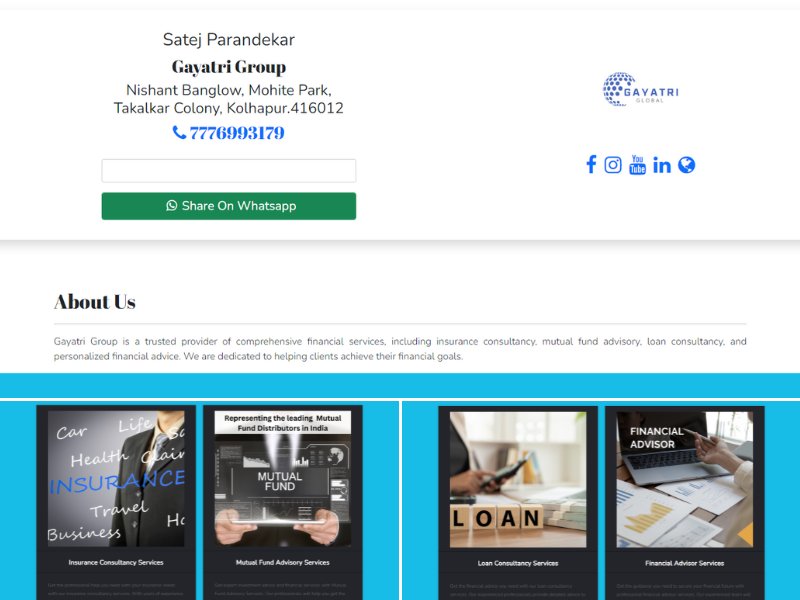Call the number 7776993179

tap(237, 133)
